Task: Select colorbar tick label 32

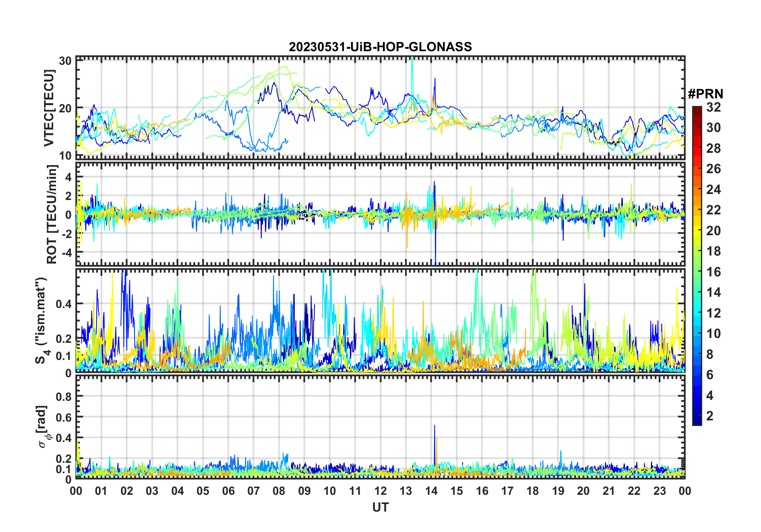Action: point(713,107)
